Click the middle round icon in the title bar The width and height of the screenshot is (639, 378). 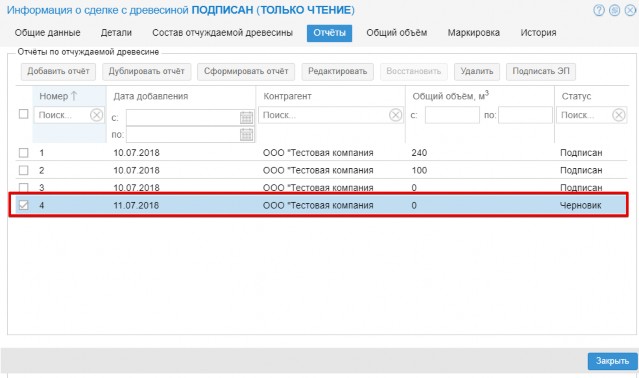coord(615,10)
